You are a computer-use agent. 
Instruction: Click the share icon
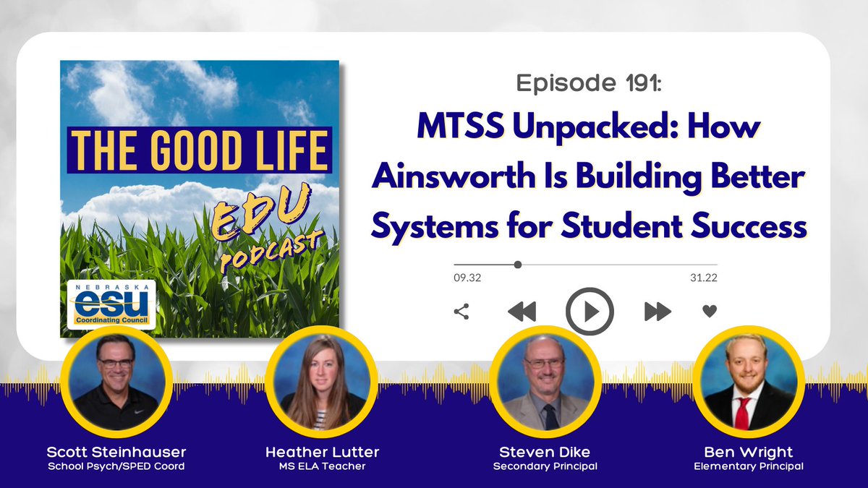pyautogui.click(x=461, y=312)
